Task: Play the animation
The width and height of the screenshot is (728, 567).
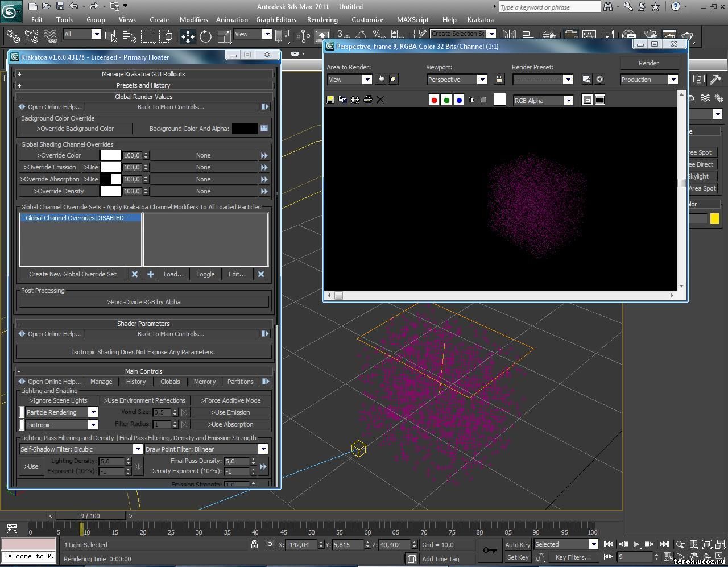Action: [x=636, y=544]
